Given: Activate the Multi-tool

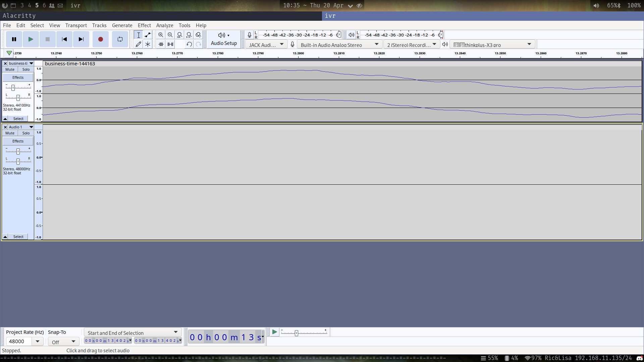Looking at the screenshot, I should [148, 44].
